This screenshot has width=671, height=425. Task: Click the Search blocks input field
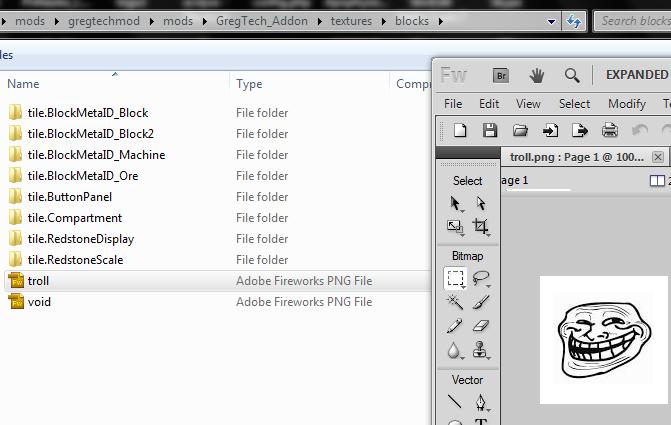[634, 21]
